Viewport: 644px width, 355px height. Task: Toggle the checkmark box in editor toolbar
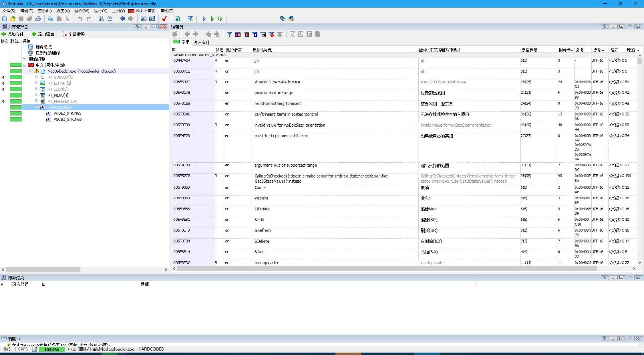click(293, 34)
